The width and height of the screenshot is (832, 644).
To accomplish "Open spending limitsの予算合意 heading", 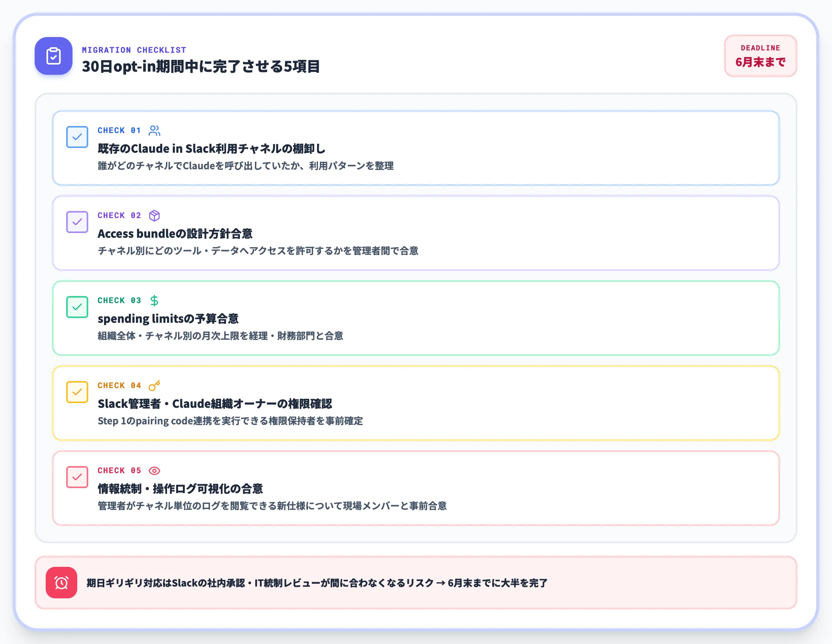I will (168, 318).
